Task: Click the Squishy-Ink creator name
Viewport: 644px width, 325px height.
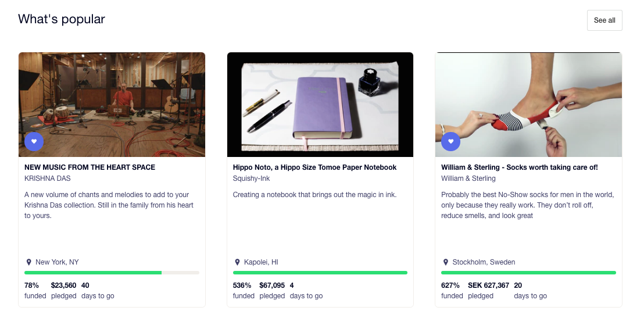Action: [x=251, y=178]
